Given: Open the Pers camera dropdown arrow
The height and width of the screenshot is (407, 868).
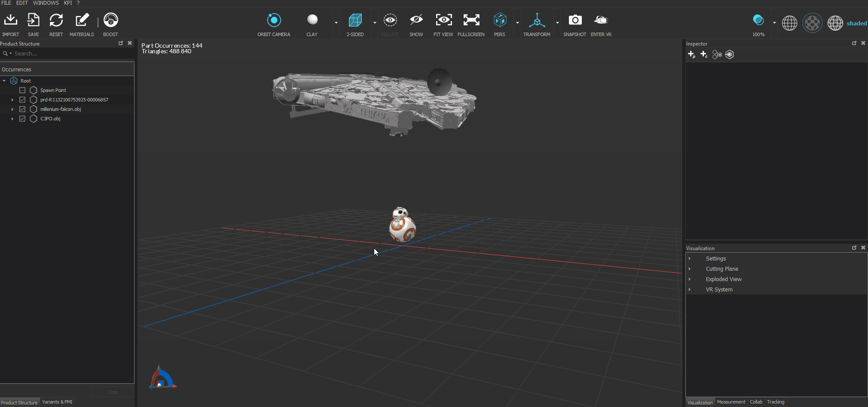Looking at the screenshot, I should coord(517,23).
